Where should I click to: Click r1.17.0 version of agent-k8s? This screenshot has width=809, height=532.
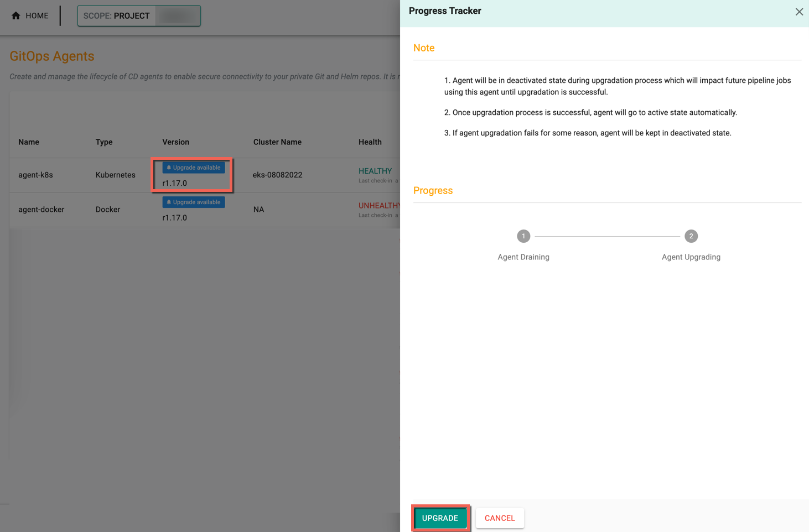coord(175,183)
